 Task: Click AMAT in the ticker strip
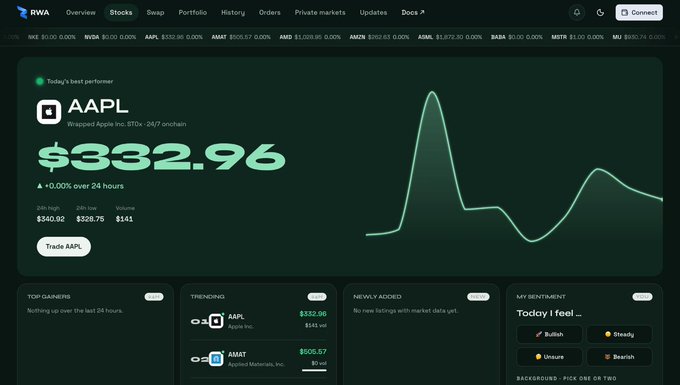click(241, 37)
